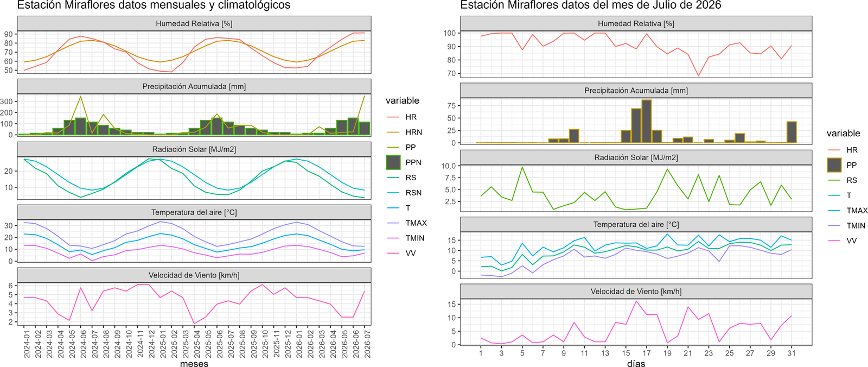Click the '2024-06' month tick label
Screen dimensions: 868x367
point(84,344)
